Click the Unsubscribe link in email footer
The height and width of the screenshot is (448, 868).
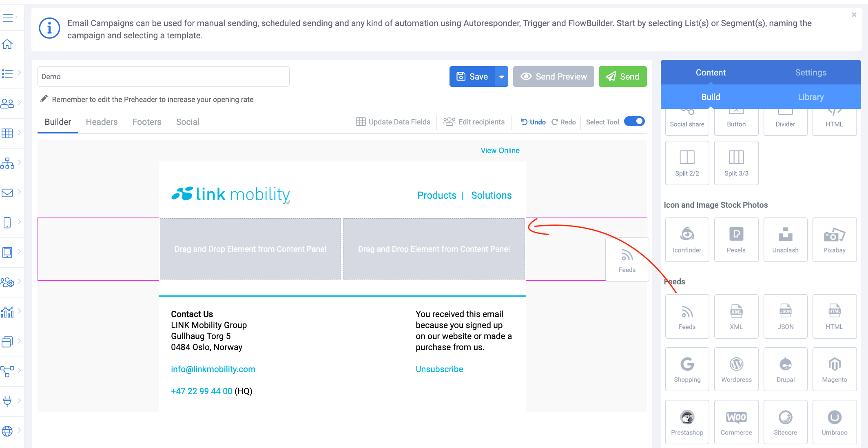pyautogui.click(x=439, y=369)
